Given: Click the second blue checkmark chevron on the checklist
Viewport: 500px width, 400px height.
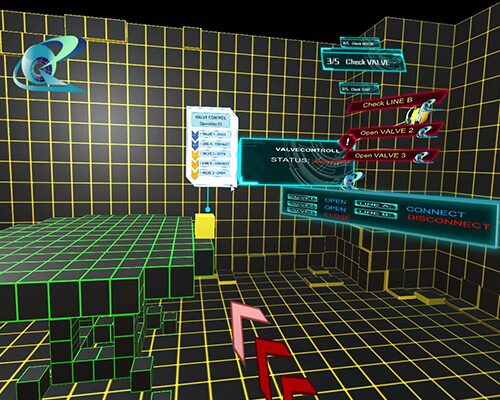Looking at the screenshot, I should click(x=195, y=144).
